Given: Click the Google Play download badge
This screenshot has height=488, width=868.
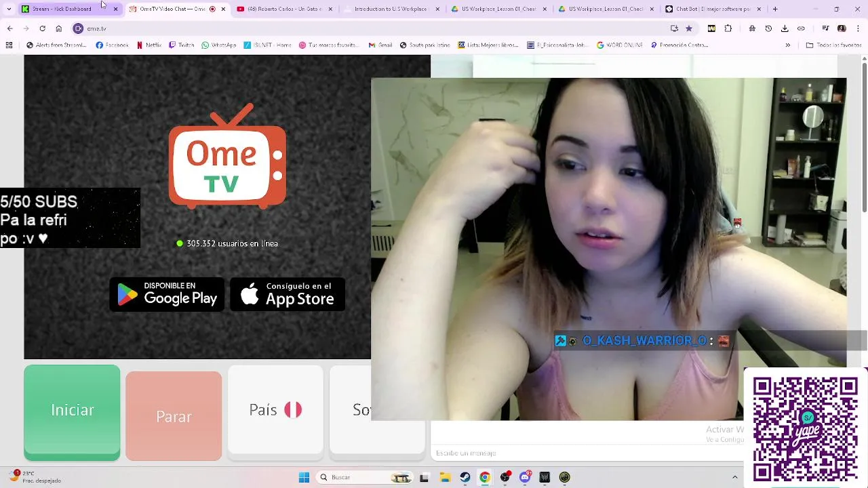Looking at the screenshot, I should tap(167, 294).
